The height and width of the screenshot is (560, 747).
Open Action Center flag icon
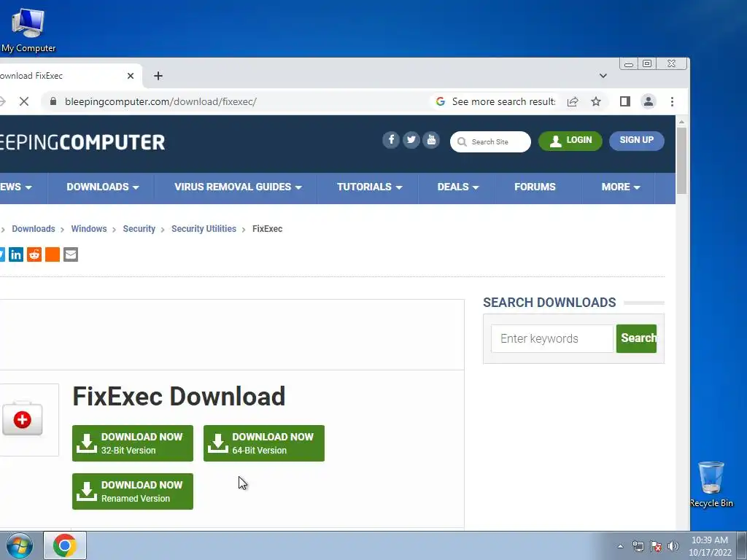(656, 546)
